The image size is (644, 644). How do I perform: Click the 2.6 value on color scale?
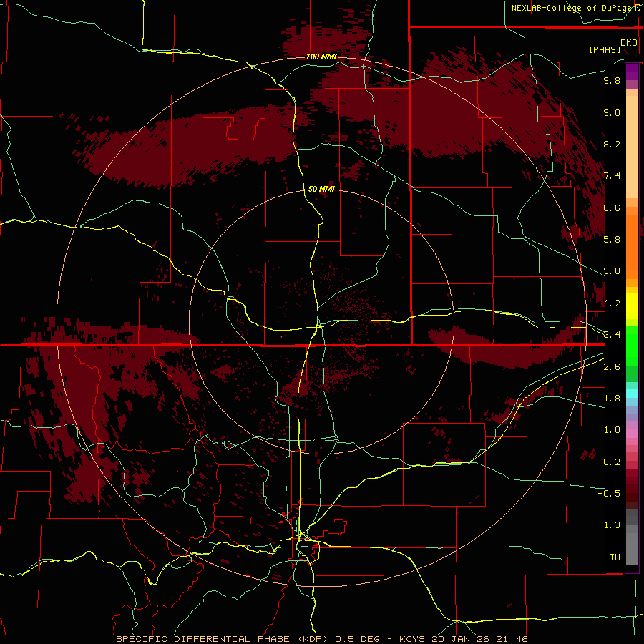tap(612, 367)
